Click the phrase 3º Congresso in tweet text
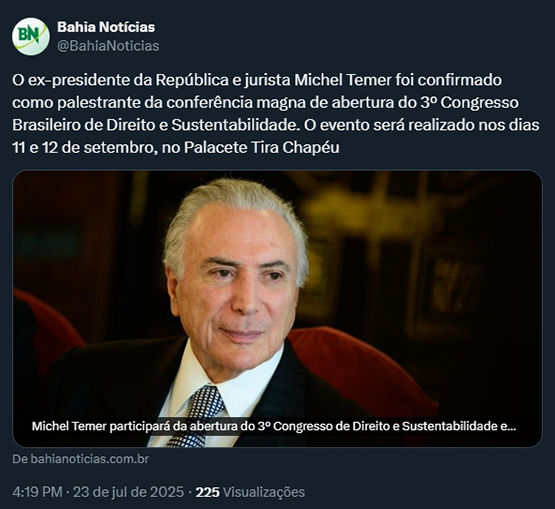This screenshot has height=509, width=555. [x=469, y=103]
